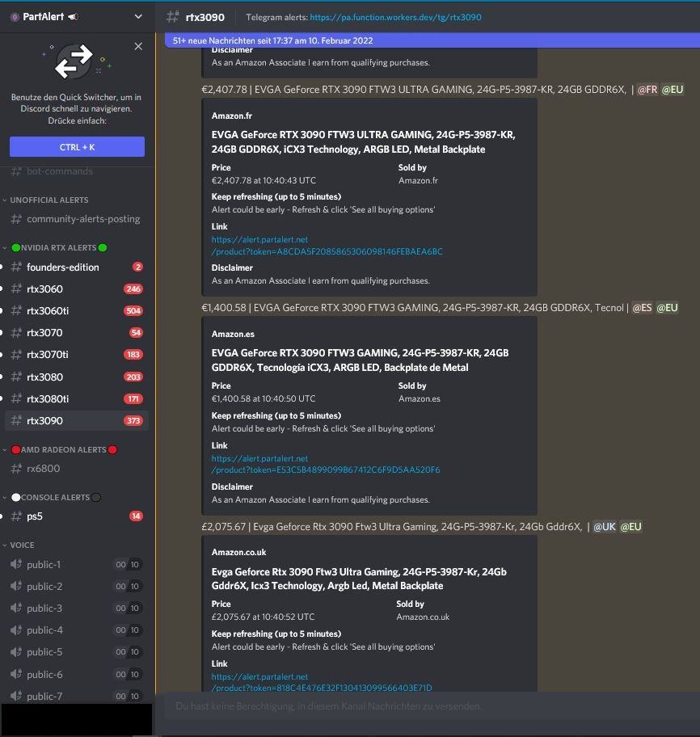This screenshot has height=737, width=700.
Task: Click the PartAlert server name
Action: click(44, 16)
